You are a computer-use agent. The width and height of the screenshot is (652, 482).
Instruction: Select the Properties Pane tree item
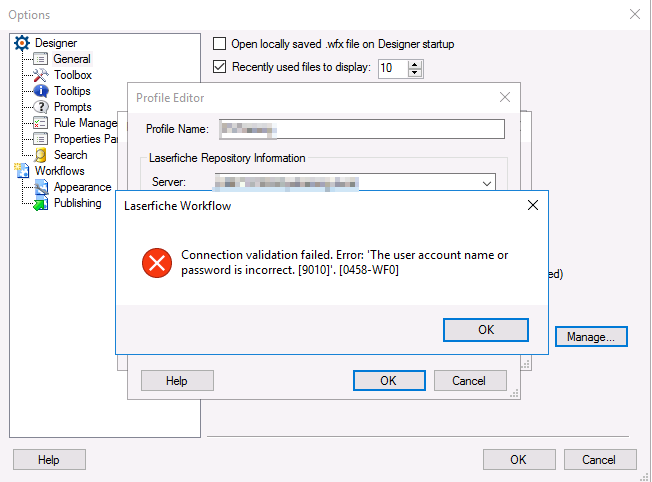coord(85,139)
